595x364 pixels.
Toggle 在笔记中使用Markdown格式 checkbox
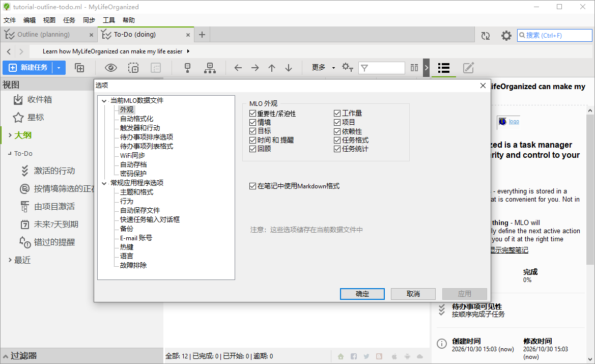coord(253,186)
